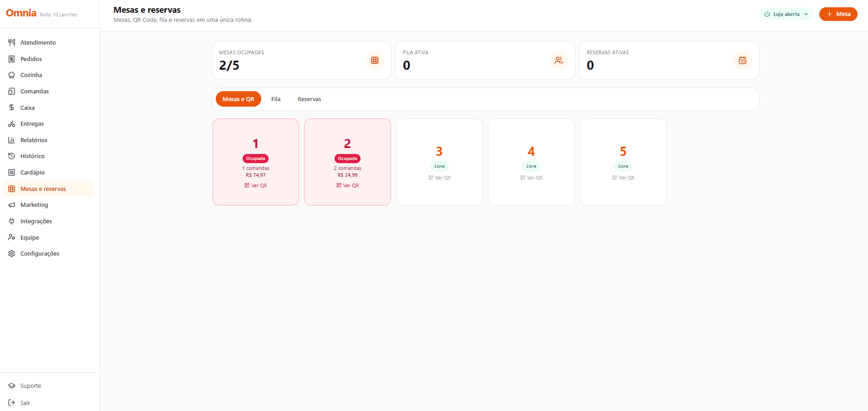Click the Caixa dollar sign icon
Screen dimensions: 868x411
click(x=12, y=108)
